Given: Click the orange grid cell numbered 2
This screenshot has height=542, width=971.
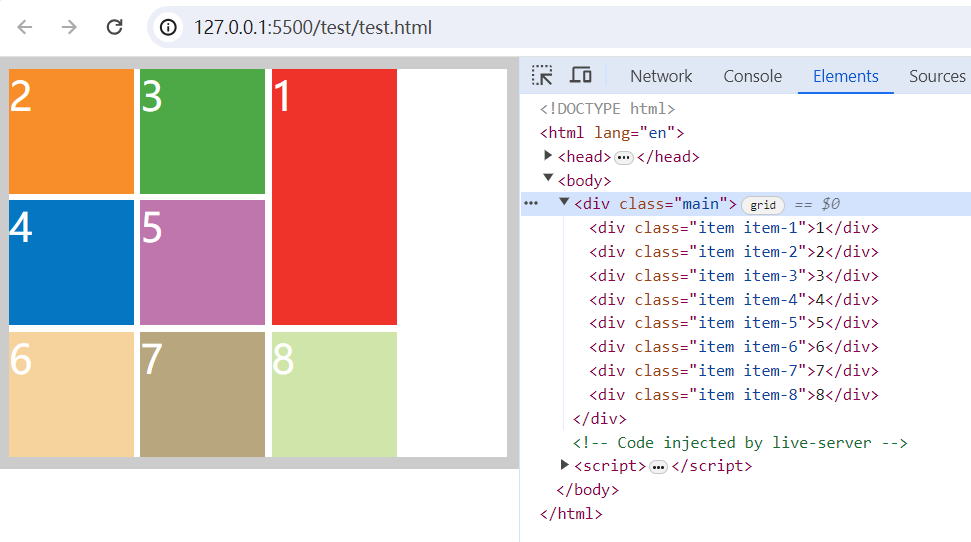Looking at the screenshot, I should click(71, 131).
